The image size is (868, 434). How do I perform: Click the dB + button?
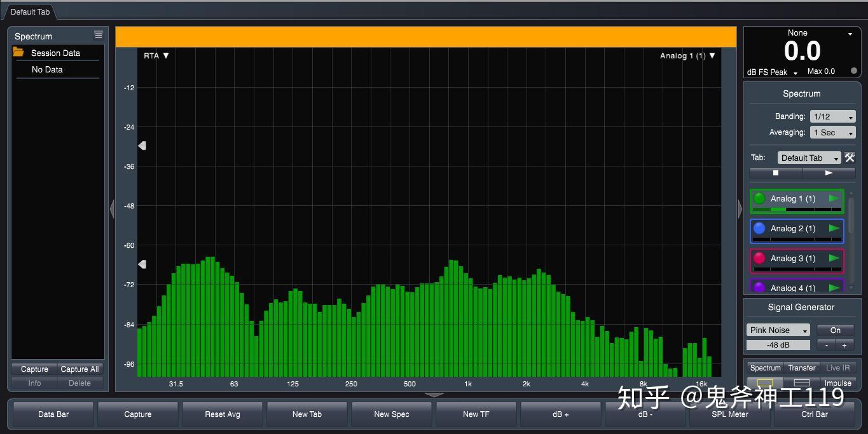(561, 414)
